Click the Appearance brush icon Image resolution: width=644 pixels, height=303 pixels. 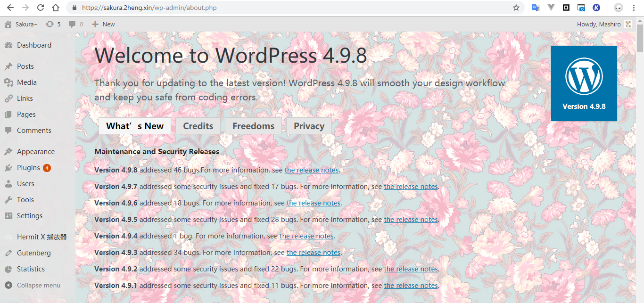coord(8,152)
